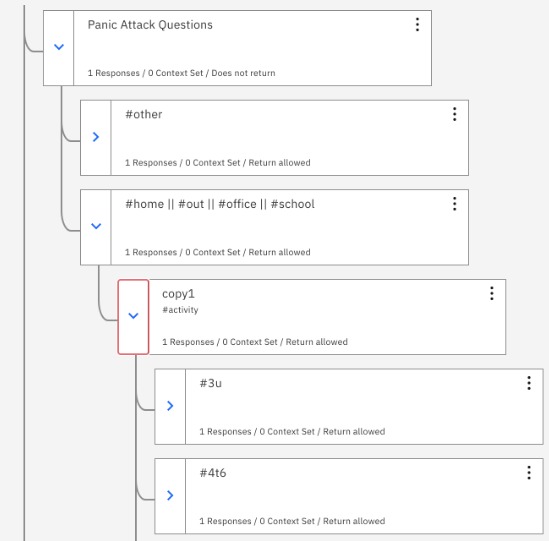This screenshot has height=541, width=549.
Task: Expand the #4t6 node
Action: (x=170, y=495)
